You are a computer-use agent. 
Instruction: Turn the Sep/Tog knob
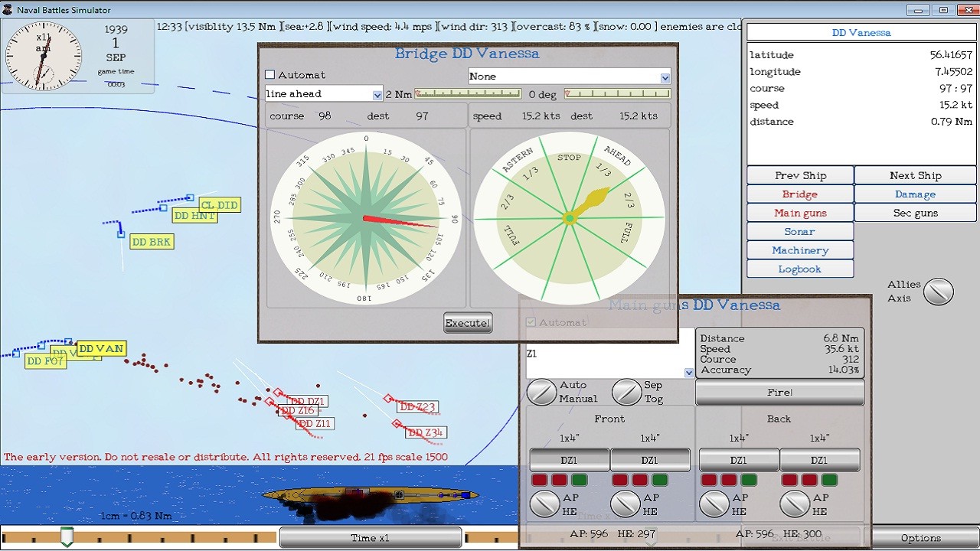(627, 392)
